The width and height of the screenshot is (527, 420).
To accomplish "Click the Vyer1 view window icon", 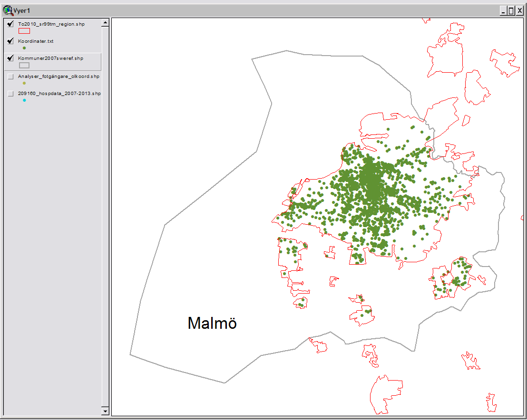I will coord(8,11).
